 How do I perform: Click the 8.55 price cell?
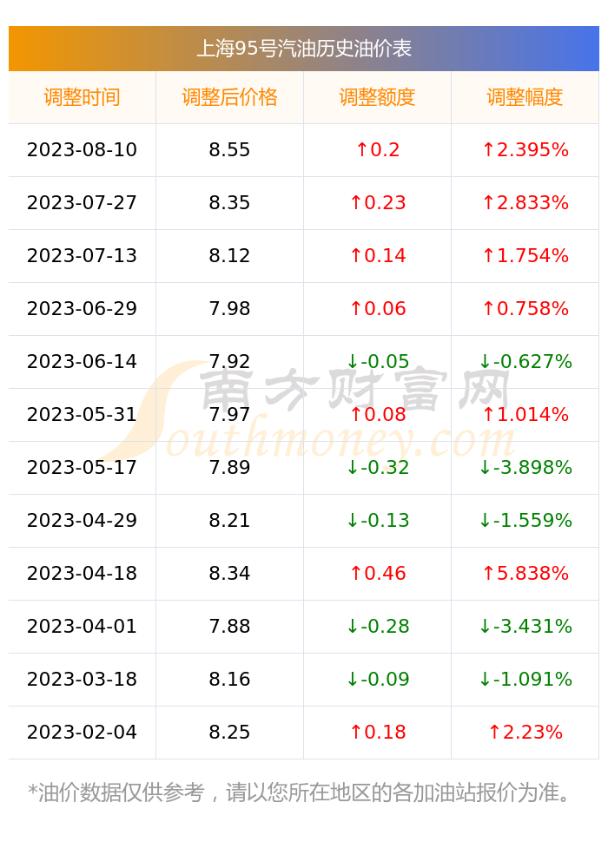pyautogui.click(x=229, y=150)
